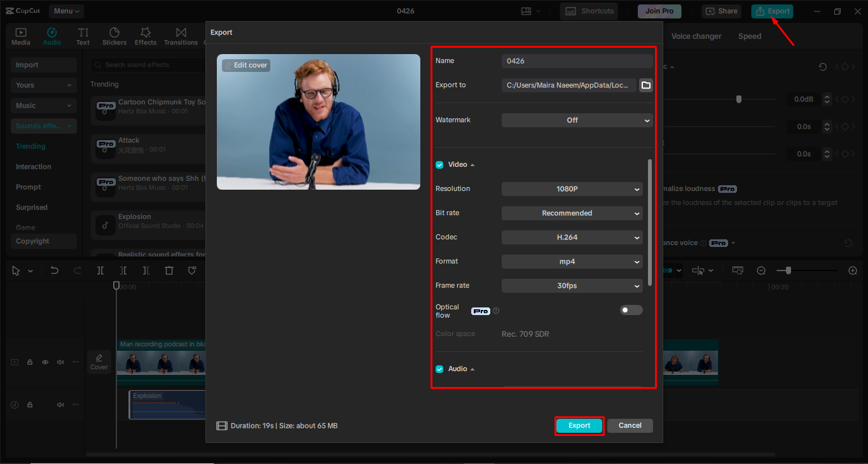The height and width of the screenshot is (464, 868).
Task: Switch to the Speed tab
Action: click(750, 36)
